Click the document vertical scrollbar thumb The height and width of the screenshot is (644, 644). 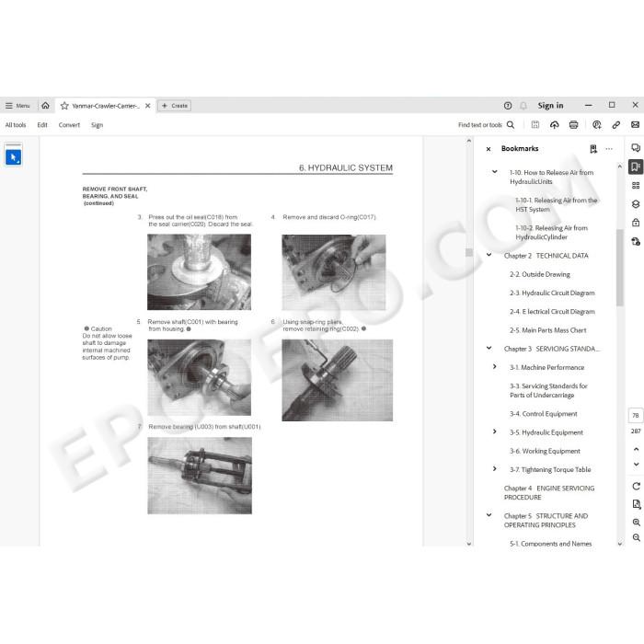tap(468, 252)
